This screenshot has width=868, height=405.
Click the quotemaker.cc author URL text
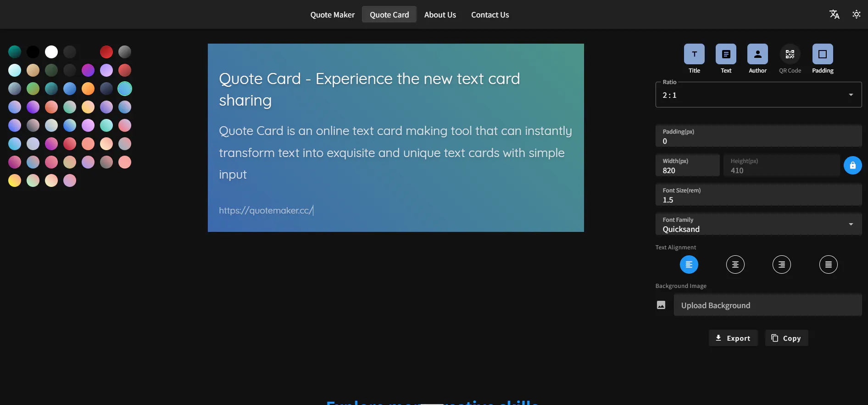266,210
